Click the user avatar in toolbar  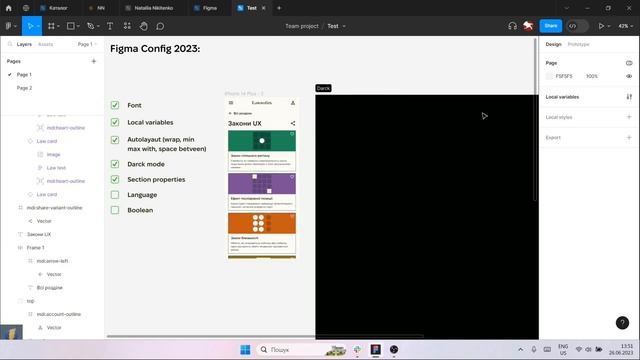point(528,26)
